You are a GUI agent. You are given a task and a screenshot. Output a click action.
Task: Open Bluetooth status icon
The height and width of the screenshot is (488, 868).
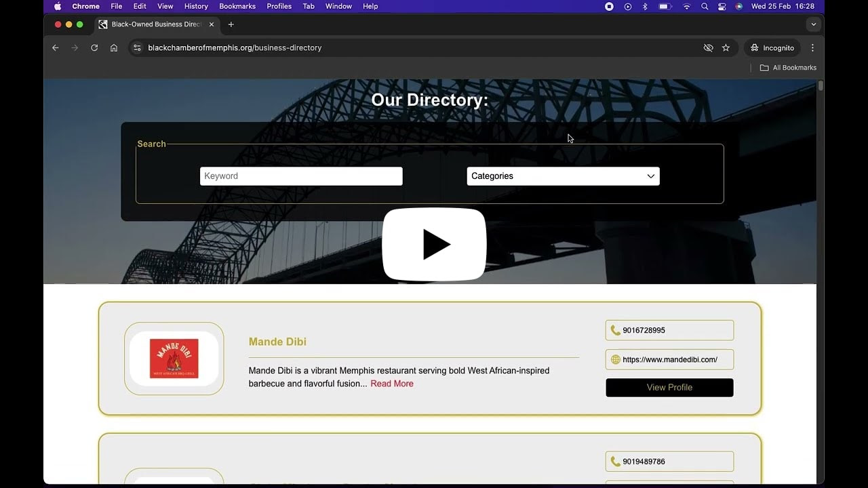[645, 6]
